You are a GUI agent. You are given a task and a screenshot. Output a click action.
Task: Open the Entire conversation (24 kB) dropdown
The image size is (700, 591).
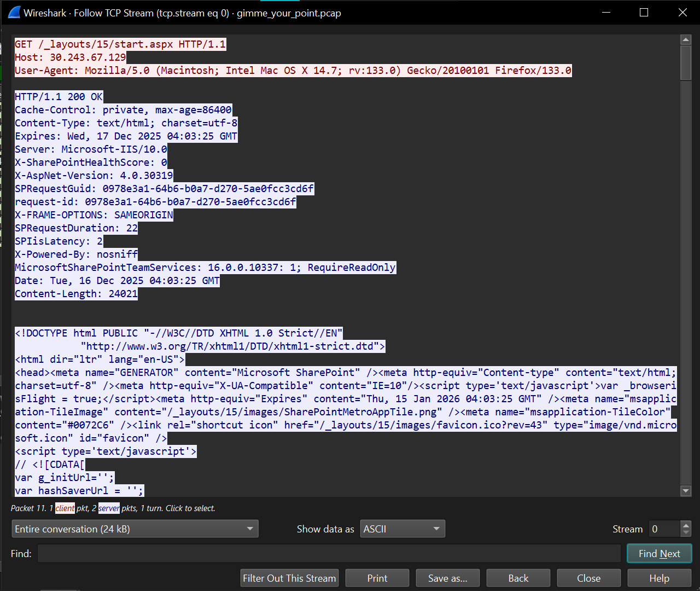coord(135,529)
